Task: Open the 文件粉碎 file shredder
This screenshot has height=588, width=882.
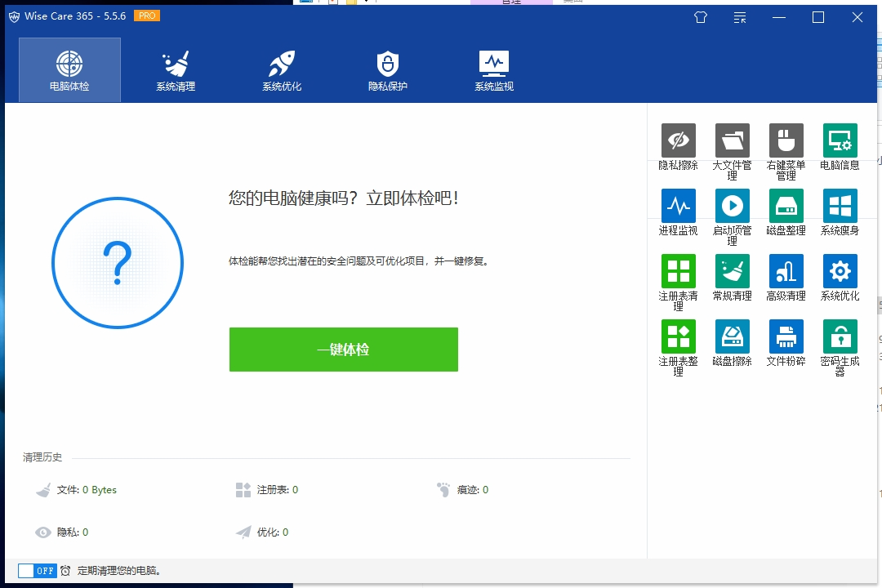Action: tap(786, 336)
